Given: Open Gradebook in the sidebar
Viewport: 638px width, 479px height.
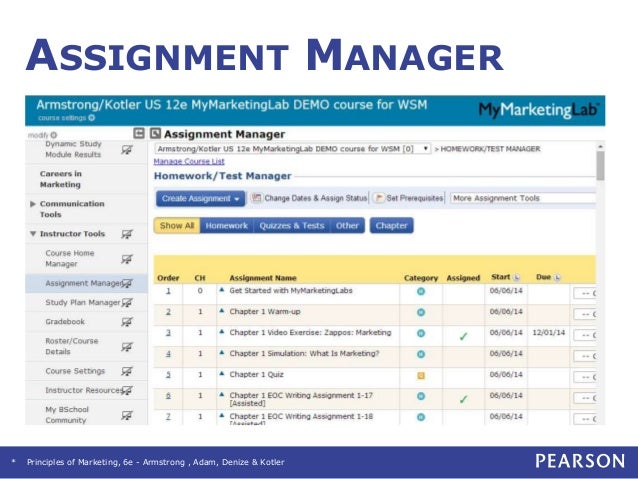Looking at the screenshot, I should click(65, 322).
